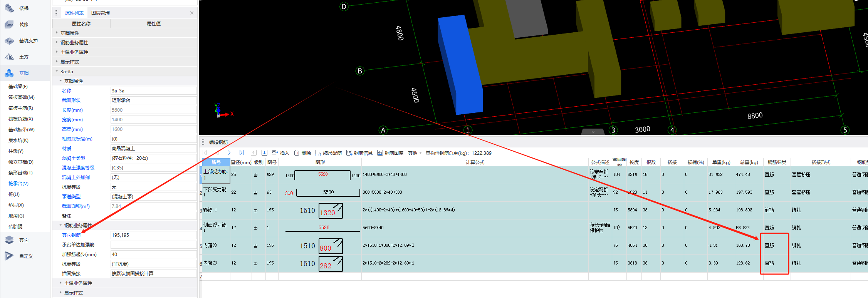Click the 相对底标高(m) property link
This screenshot has width=868, height=298.
(77, 139)
